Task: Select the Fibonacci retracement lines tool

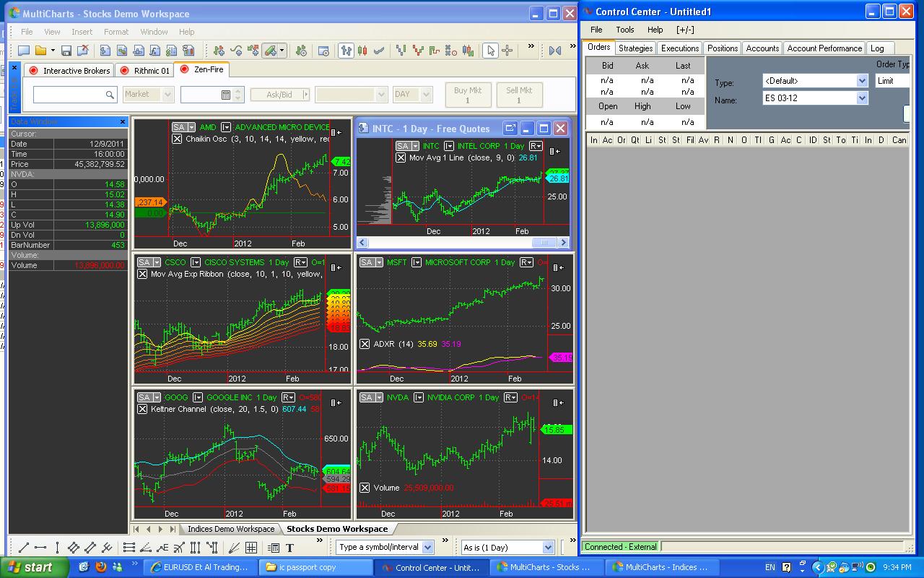Action: pos(129,548)
